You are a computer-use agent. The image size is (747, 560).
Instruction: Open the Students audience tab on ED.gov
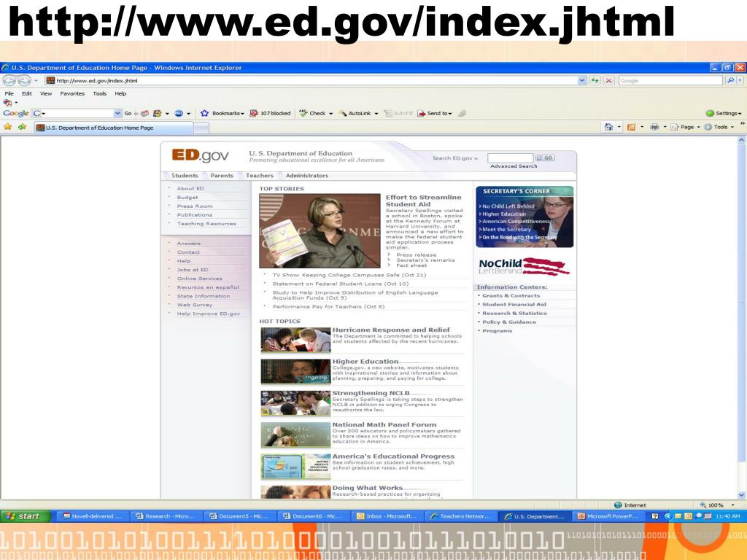tap(185, 175)
